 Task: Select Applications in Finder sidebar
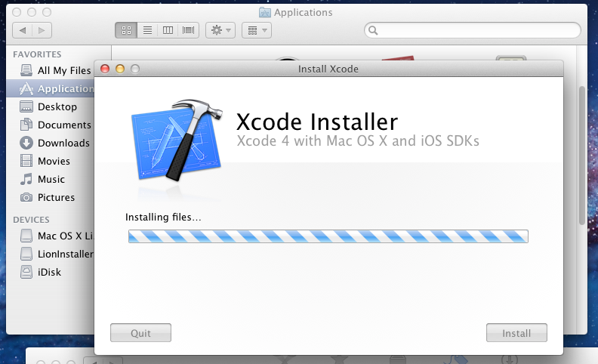pos(51,88)
